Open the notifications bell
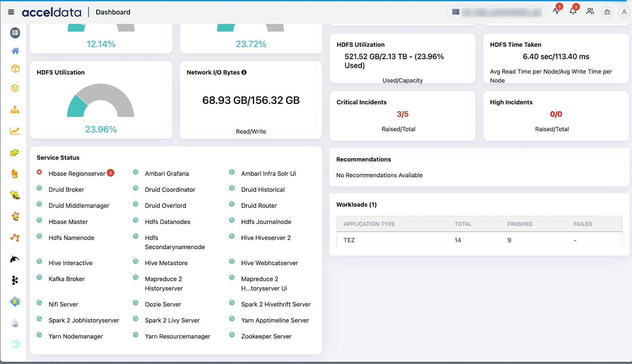Image resolution: width=632 pixels, height=364 pixels. (573, 11)
